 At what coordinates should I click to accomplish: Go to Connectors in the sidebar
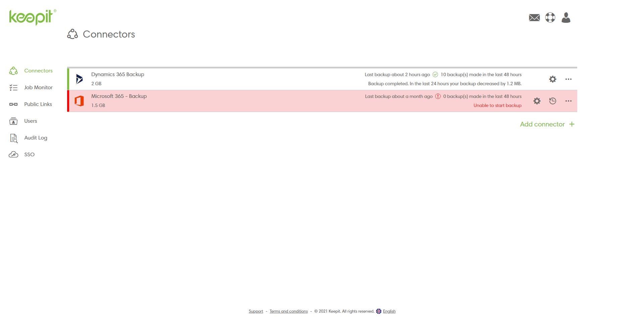[x=38, y=71]
